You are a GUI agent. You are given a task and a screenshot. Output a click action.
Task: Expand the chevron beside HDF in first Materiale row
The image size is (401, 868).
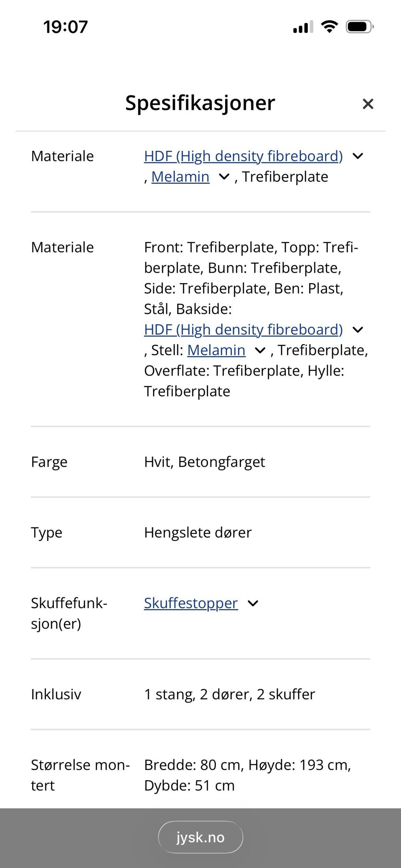click(358, 156)
